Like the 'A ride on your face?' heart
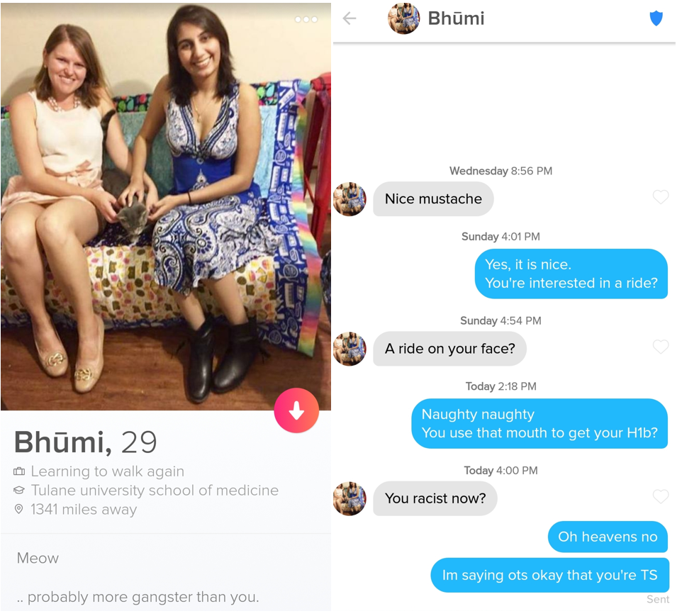The image size is (682, 616). (x=660, y=347)
